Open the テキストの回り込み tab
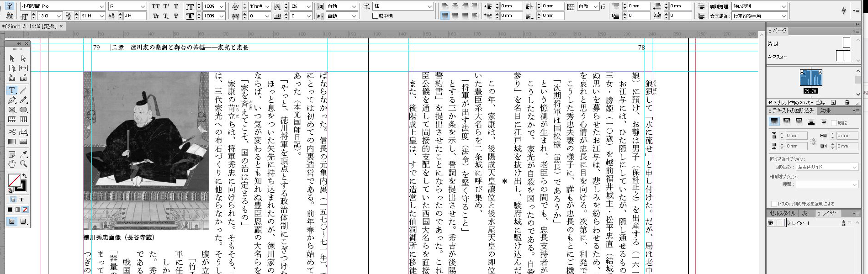Screen dimensions: 868x274 tap(792, 111)
